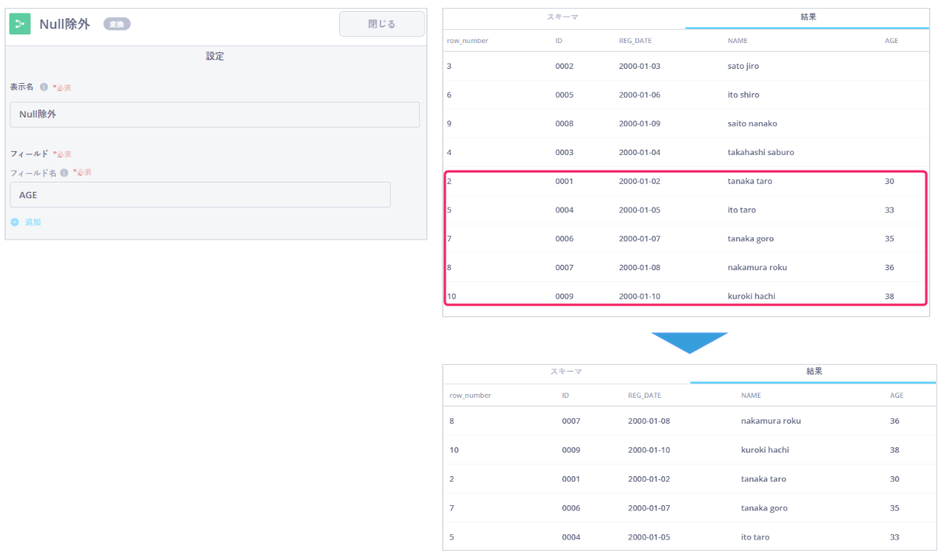Click nakamura roku in the lower table
Image resolution: width=947 pixels, height=560 pixels.
[x=771, y=421]
